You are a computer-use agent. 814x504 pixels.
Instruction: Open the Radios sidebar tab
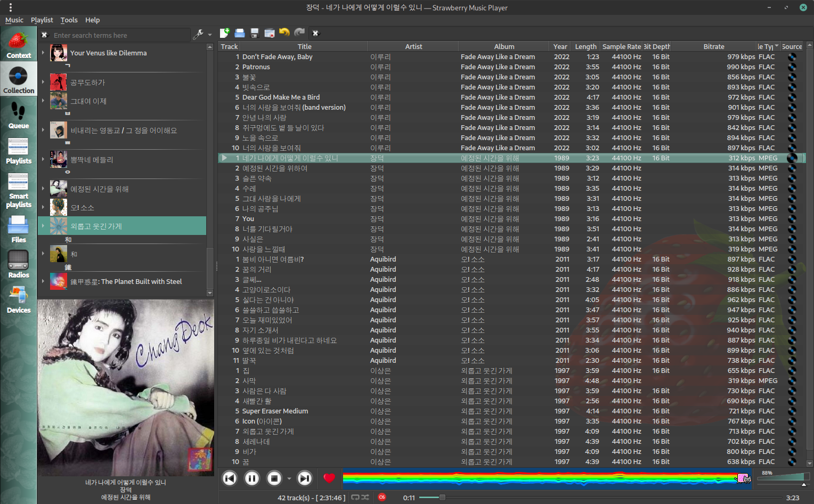click(18, 264)
